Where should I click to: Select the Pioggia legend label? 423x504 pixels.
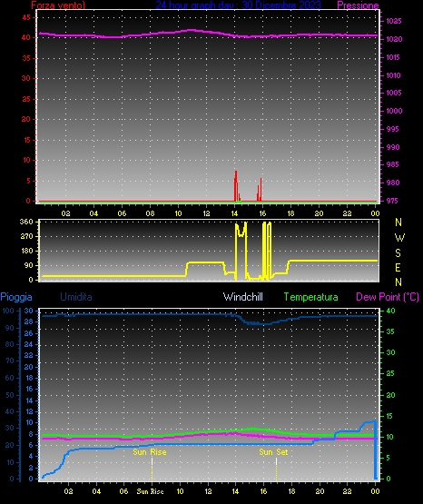[16, 297]
